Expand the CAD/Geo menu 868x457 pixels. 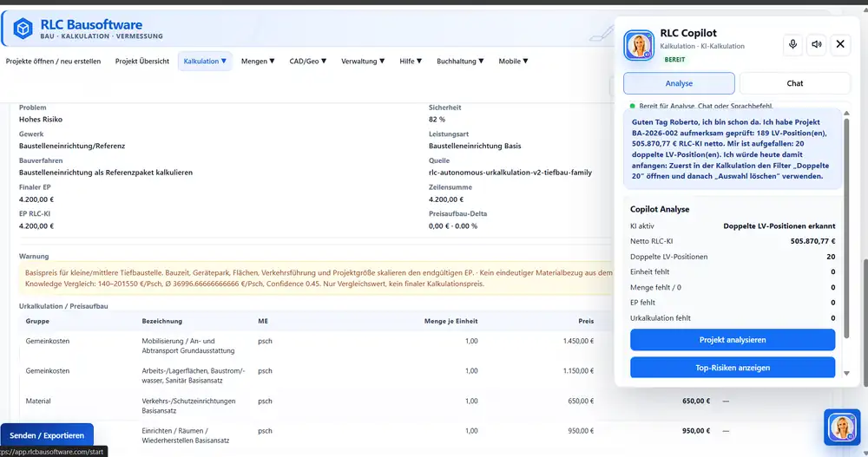click(x=308, y=62)
